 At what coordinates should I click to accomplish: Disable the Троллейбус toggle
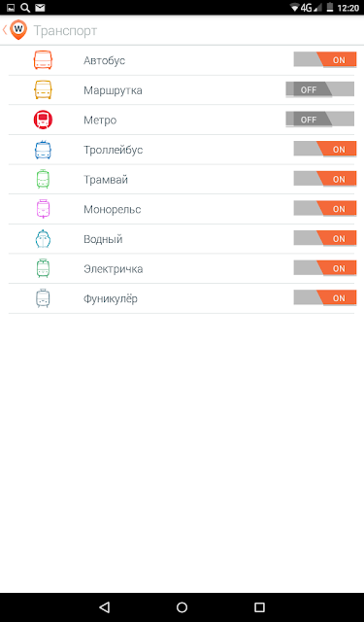pyautogui.click(x=325, y=149)
